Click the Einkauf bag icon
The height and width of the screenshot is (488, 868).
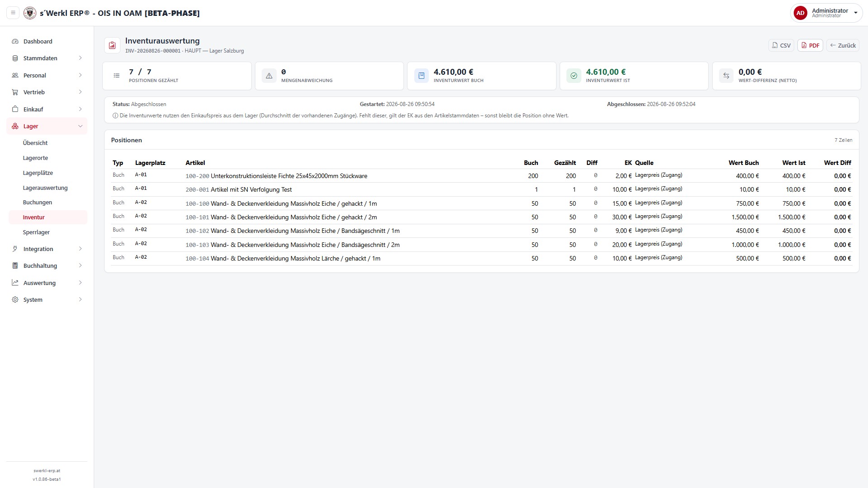tap(15, 109)
